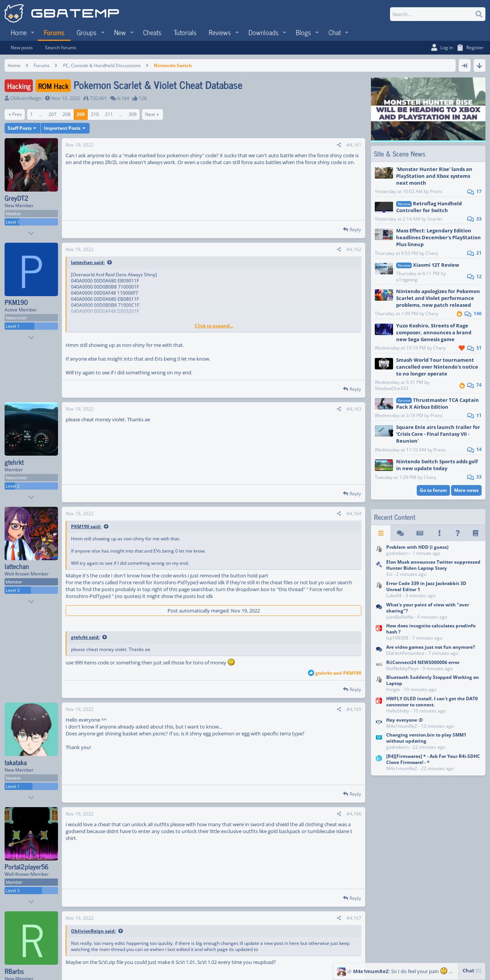Screen dimensions: 490x980
Task: Click the share icon on post #4,167
Action: [x=339, y=918]
